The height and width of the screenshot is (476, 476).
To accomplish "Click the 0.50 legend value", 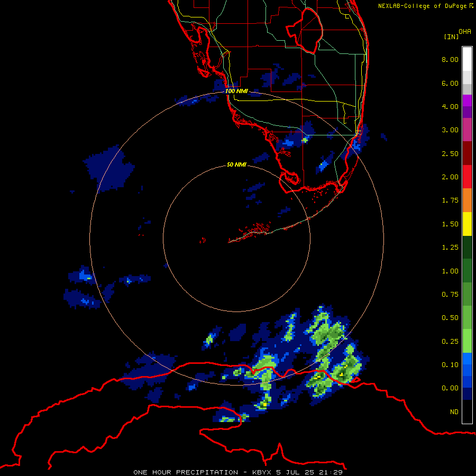I will tap(450, 318).
